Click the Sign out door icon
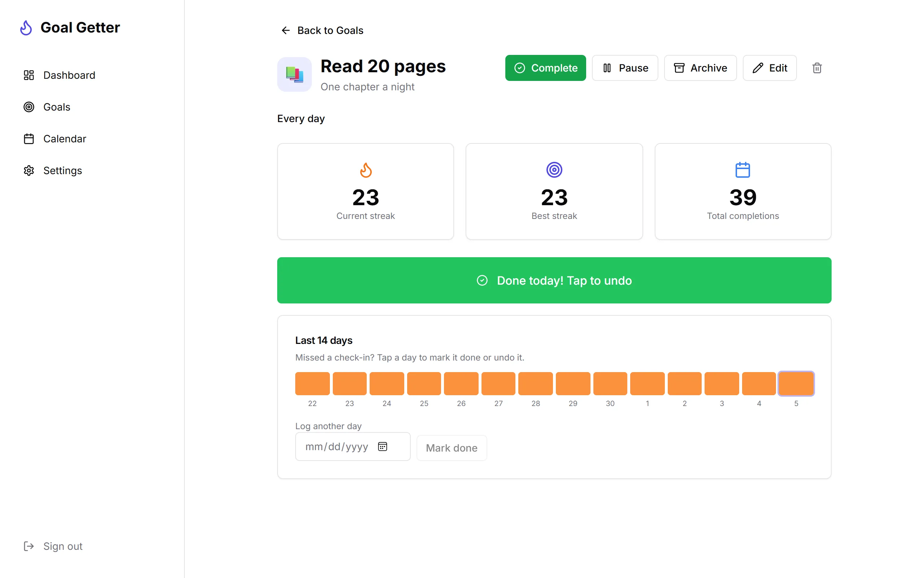 29,546
